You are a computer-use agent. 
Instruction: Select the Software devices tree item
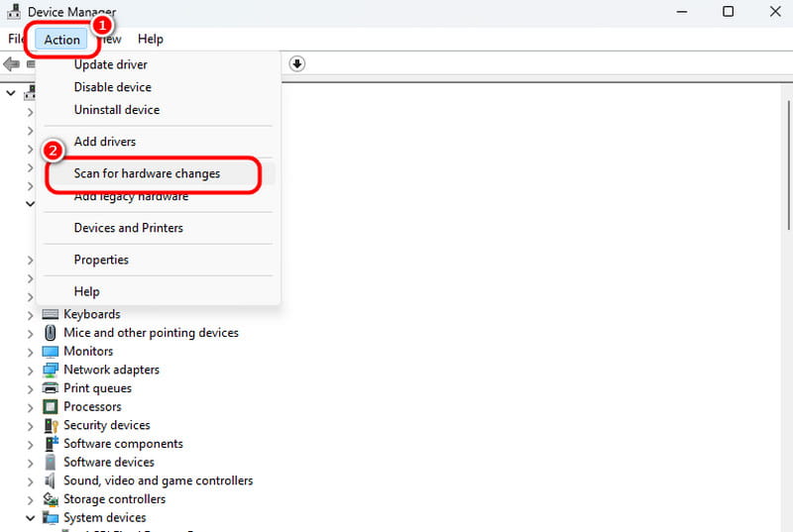coord(109,462)
